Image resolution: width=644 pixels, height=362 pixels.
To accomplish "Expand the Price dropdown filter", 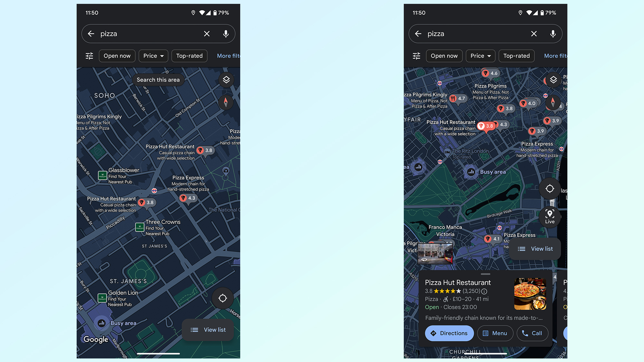I will tap(153, 56).
